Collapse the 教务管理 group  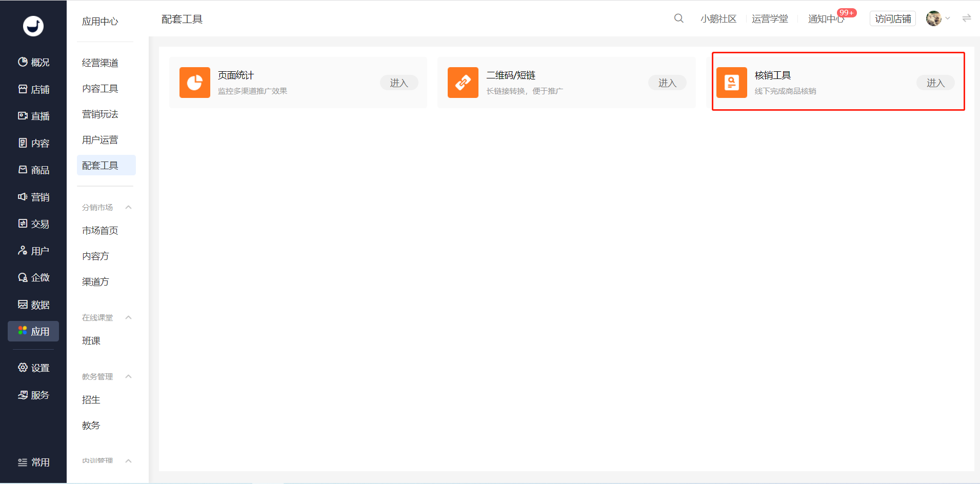pos(129,376)
